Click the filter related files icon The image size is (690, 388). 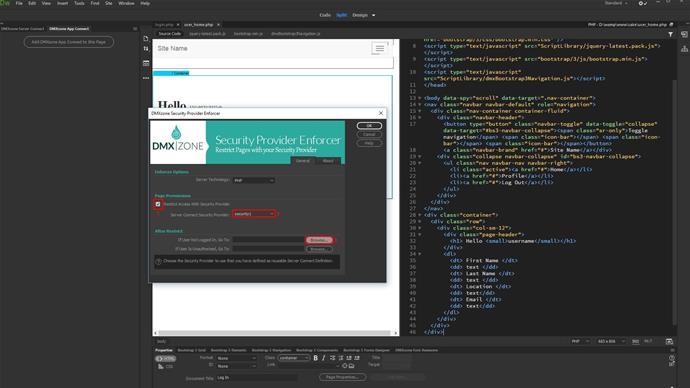[670, 34]
